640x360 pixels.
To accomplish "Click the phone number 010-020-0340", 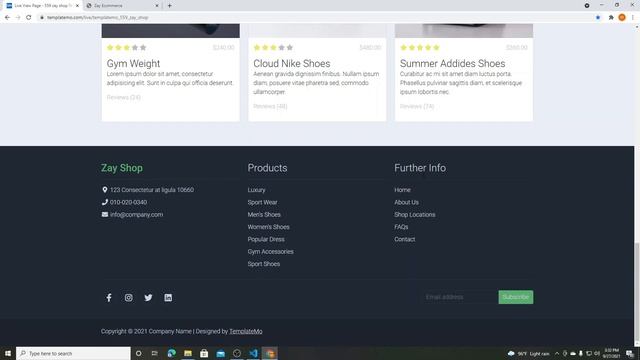I will click(128, 202).
